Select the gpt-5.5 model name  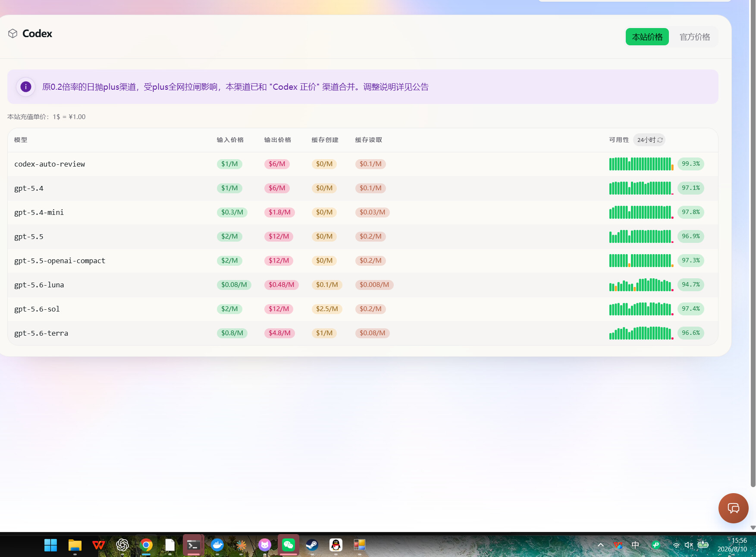pyautogui.click(x=29, y=236)
